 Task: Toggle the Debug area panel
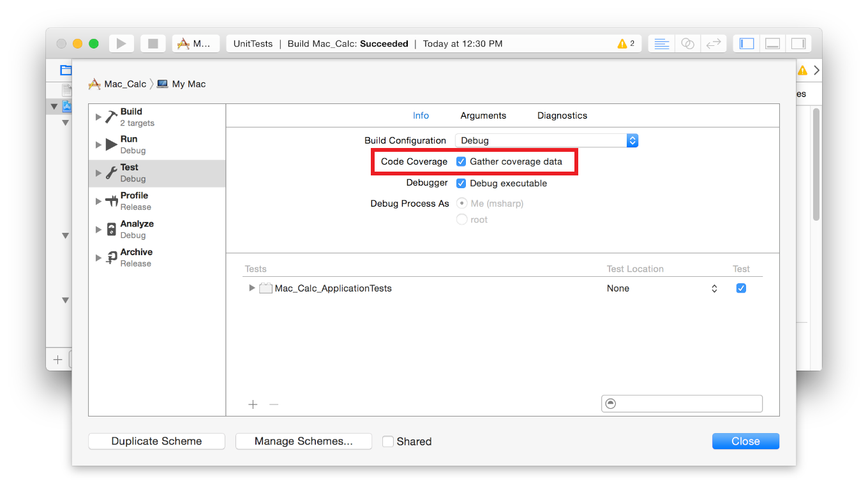pos(772,43)
